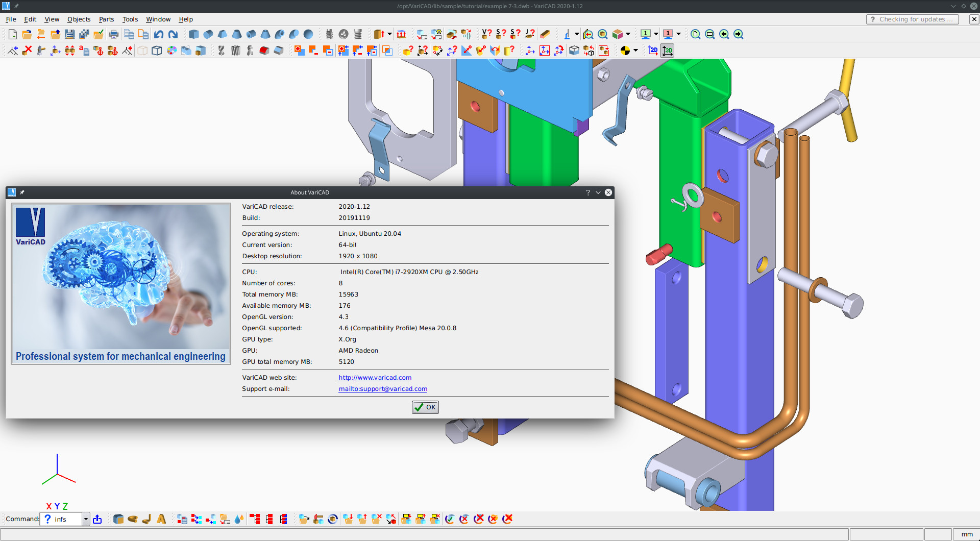Close the About VariCAD dialog
Viewport: 980px width, 541px height.
(608, 192)
